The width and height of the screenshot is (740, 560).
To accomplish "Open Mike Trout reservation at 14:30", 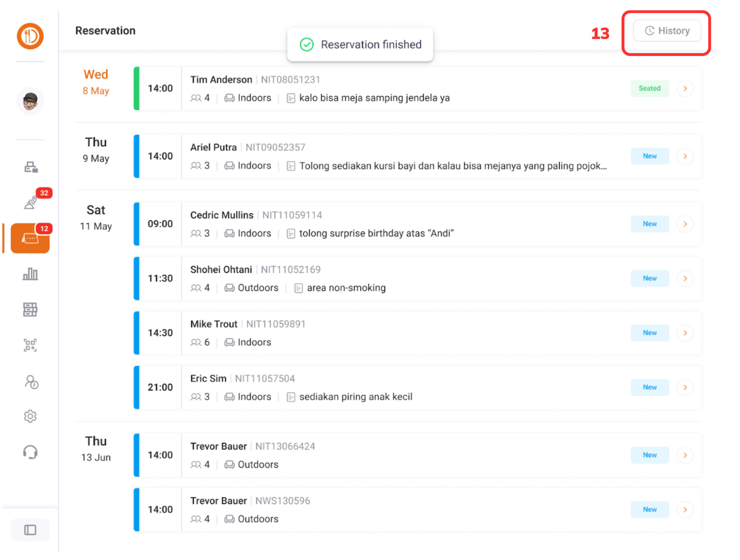I will click(397, 333).
